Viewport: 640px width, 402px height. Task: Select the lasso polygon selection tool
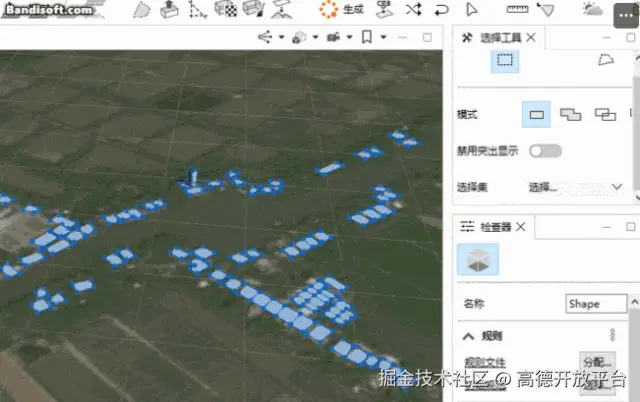(x=606, y=60)
